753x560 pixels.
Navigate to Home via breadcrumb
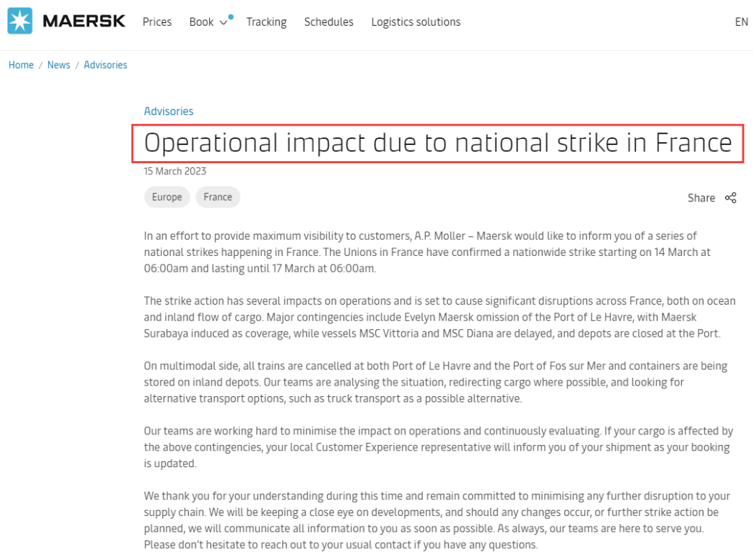pos(21,65)
